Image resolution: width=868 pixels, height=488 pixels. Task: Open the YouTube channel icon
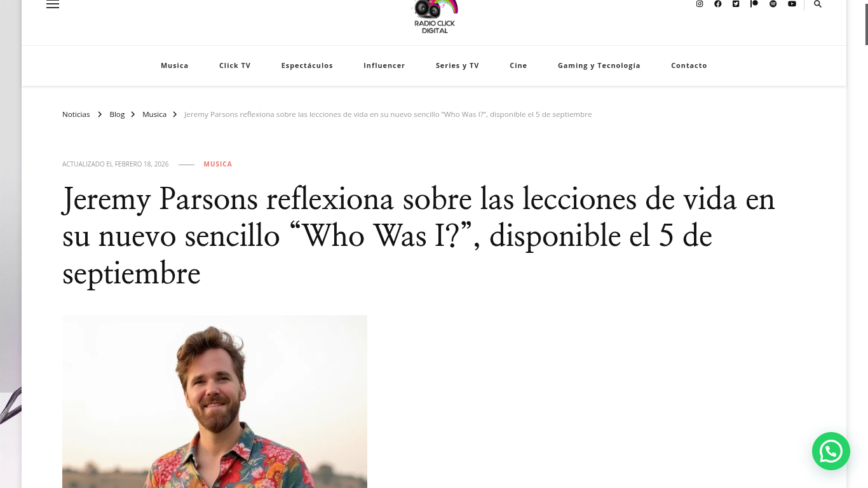pyautogui.click(x=792, y=4)
